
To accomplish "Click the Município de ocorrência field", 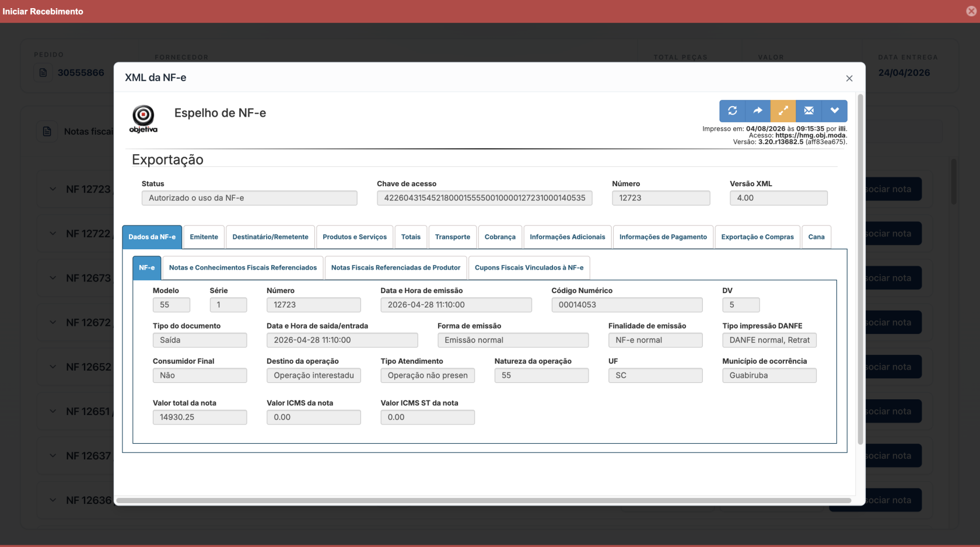I will pos(769,375).
